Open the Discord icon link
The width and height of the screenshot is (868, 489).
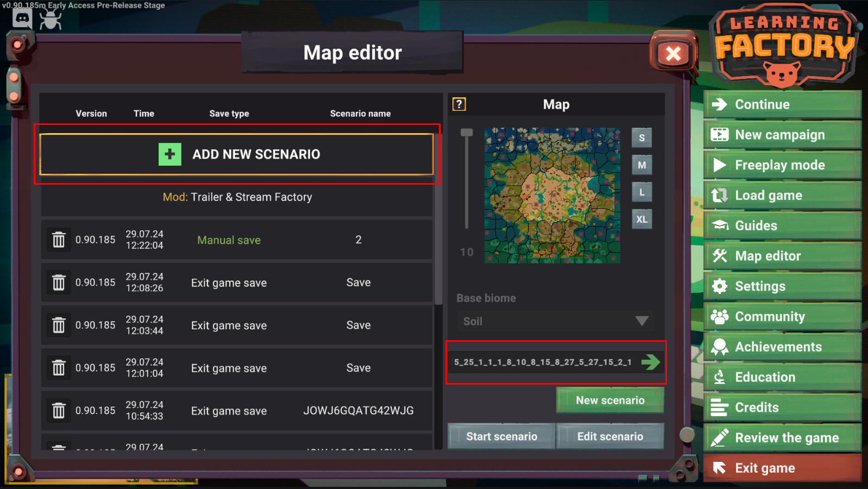pyautogui.click(x=22, y=19)
